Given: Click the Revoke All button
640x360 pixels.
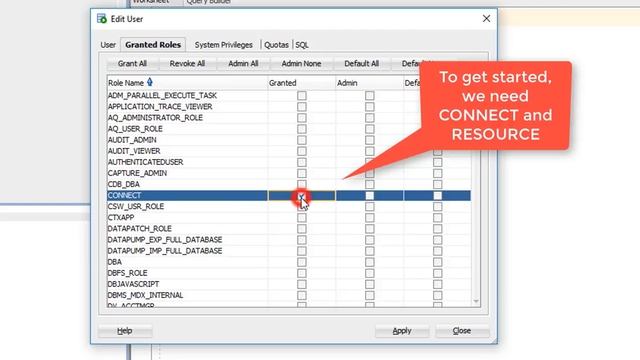Looking at the screenshot, I should [x=187, y=64].
